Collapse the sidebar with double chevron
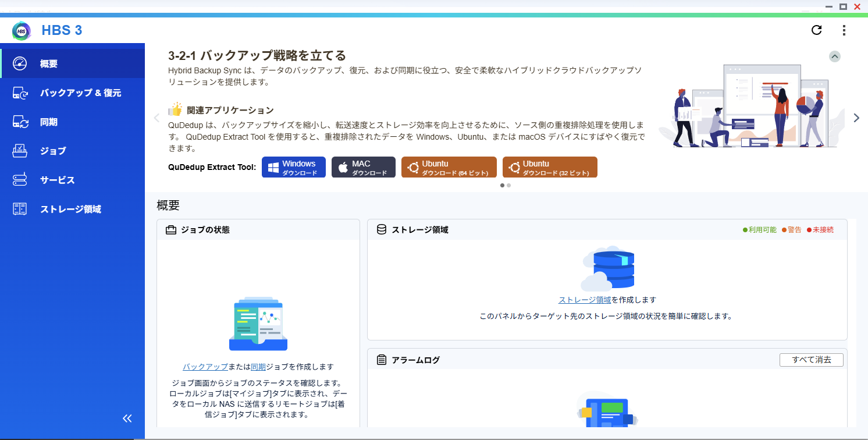Viewport: 868px width, 440px height. pyautogui.click(x=127, y=418)
